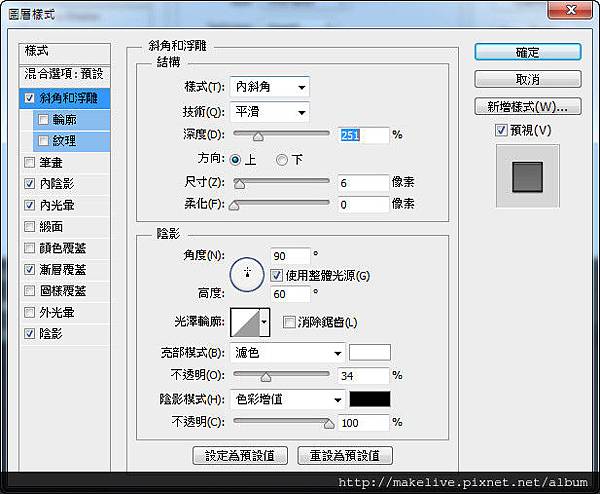Viewport: 600px width, 494px height.
Task: Select the 下 direction radio button
Action: coord(282,160)
